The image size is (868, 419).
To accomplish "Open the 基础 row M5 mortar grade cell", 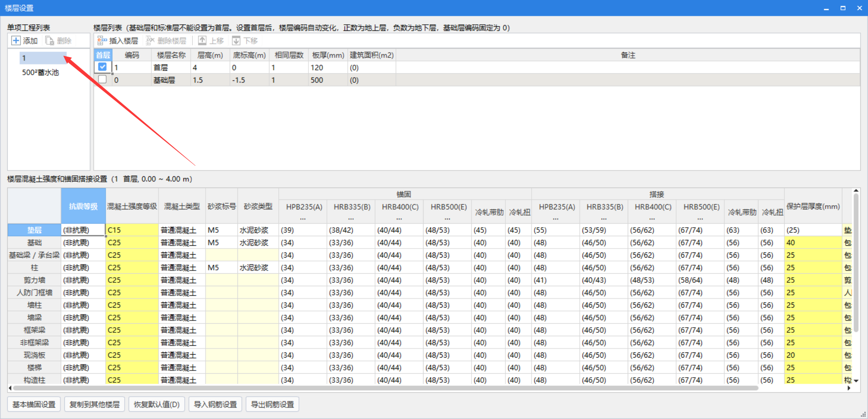I will pos(222,242).
